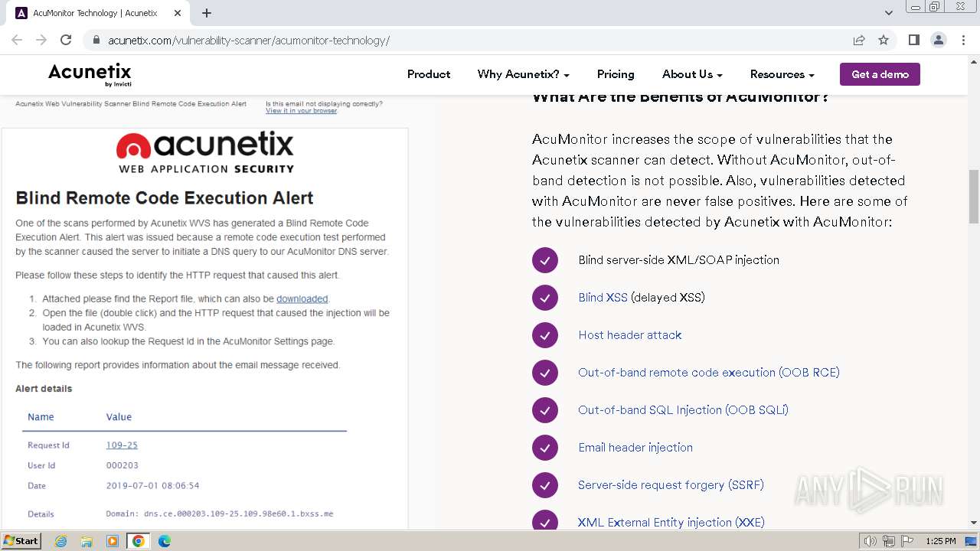The height and width of the screenshot is (551, 980).
Task: Open the Chrome profile avatar
Action: pos(938,40)
